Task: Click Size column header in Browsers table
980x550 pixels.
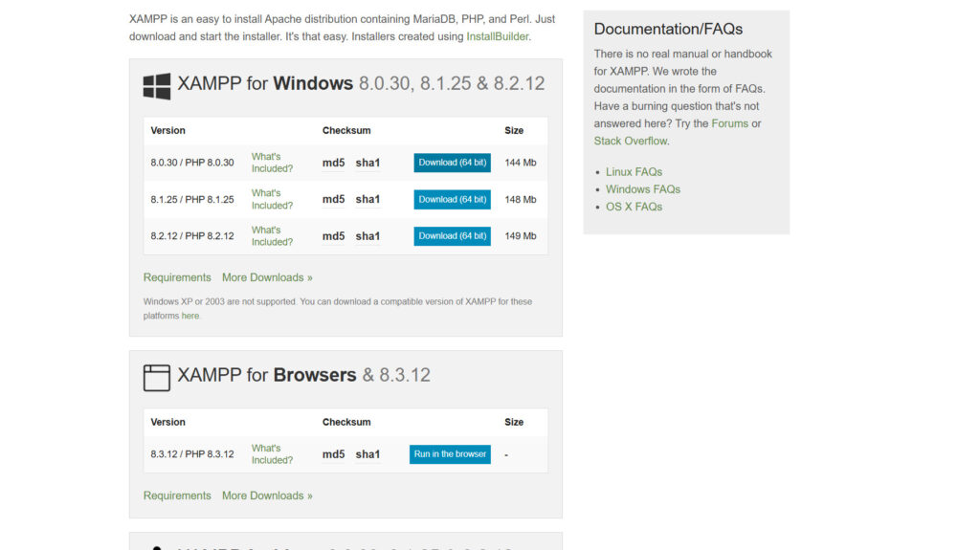Action: pyautogui.click(x=514, y=423)
